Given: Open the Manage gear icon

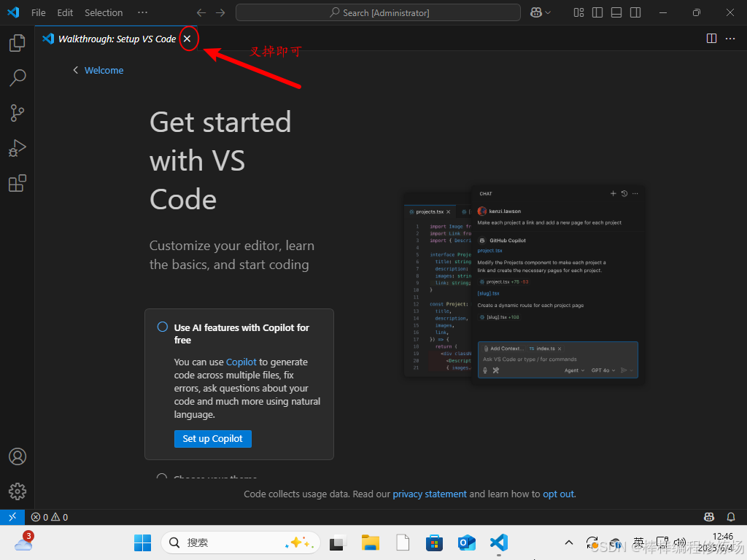Looking at the screenshot, I should [18, 491].
